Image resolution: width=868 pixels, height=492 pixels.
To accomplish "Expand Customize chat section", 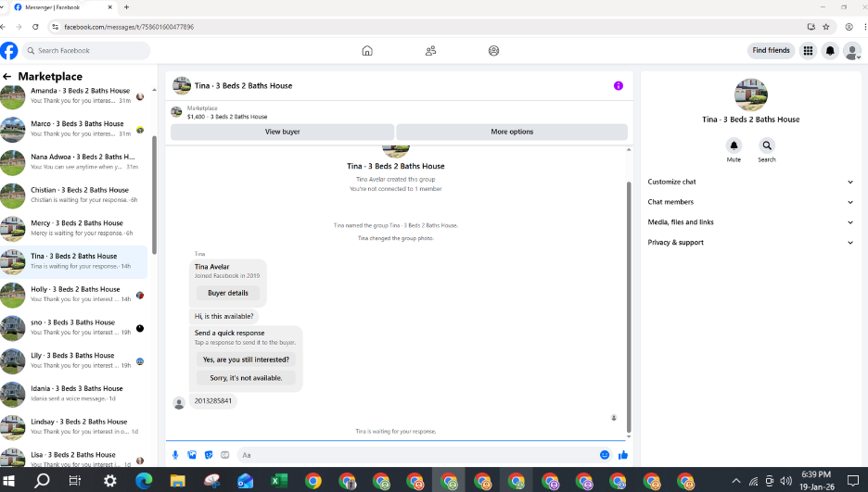I will pyautogui.click(x=750, y=182).
